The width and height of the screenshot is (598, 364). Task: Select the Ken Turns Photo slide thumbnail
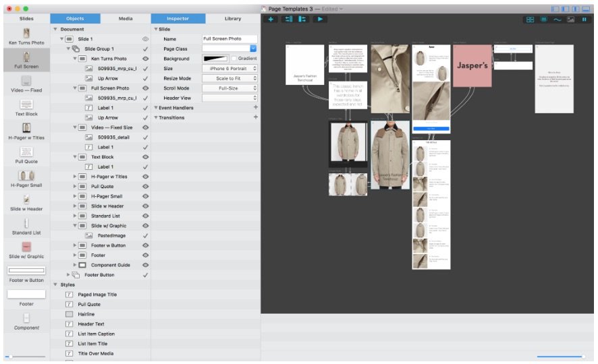pyautogui.click(x=26, y=34)
